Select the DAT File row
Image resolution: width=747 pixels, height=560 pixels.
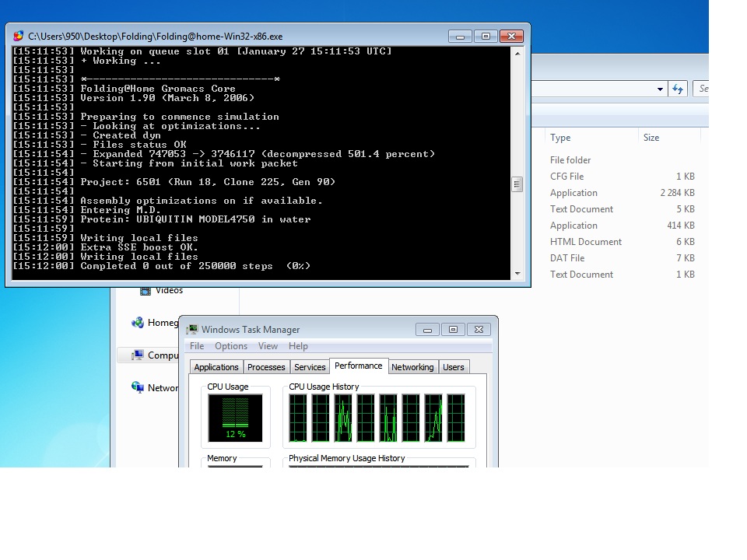click(x=622, y=258)
